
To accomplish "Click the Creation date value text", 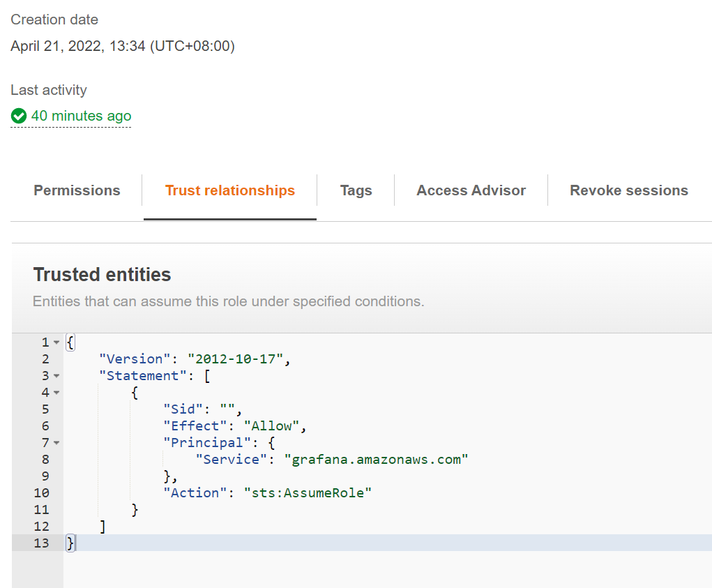I will [123, 46].
